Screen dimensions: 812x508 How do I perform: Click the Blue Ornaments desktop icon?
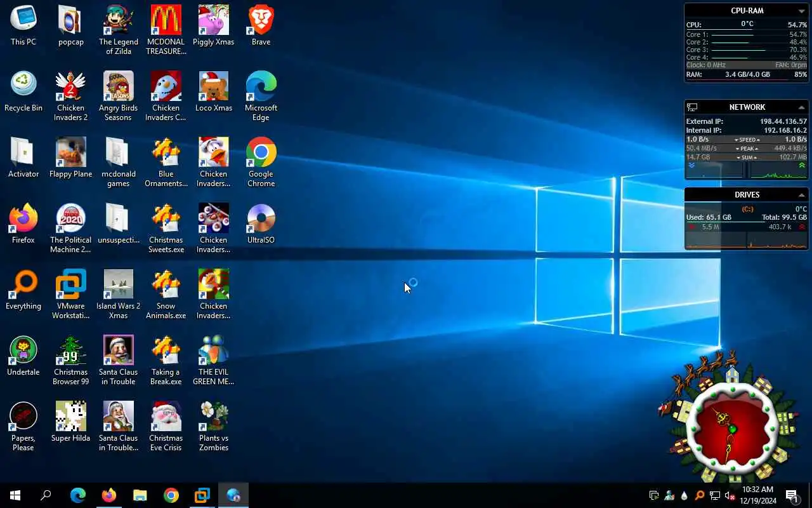point(166,162)
